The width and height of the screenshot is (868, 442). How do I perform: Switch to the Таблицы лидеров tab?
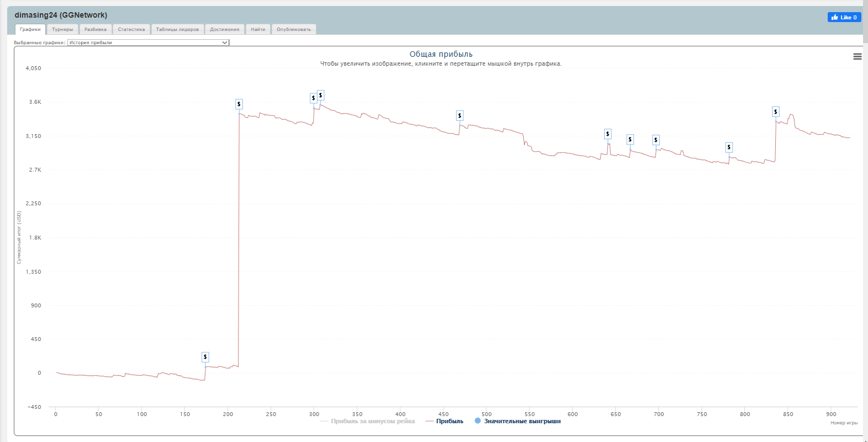pyautogui.click(x=177, y=29)
